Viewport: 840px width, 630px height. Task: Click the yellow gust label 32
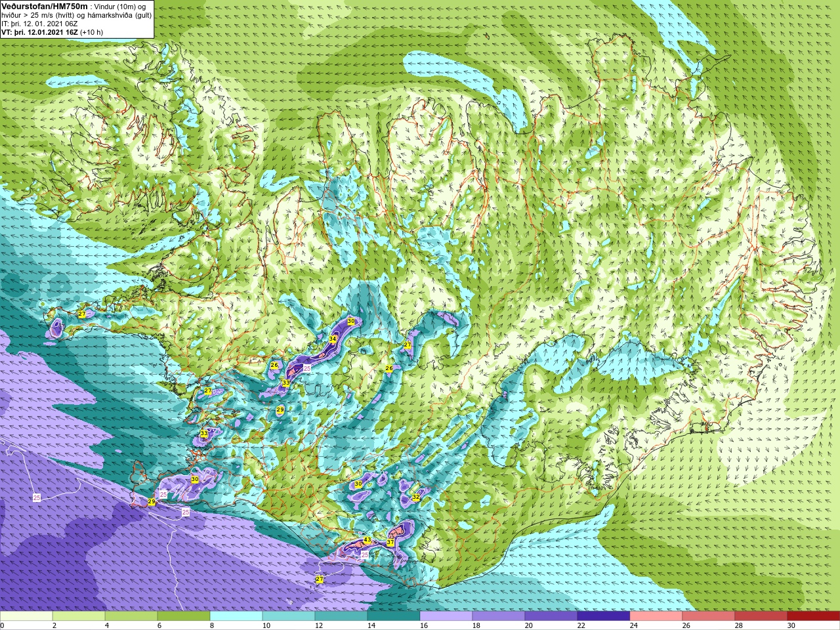(416, 497)
